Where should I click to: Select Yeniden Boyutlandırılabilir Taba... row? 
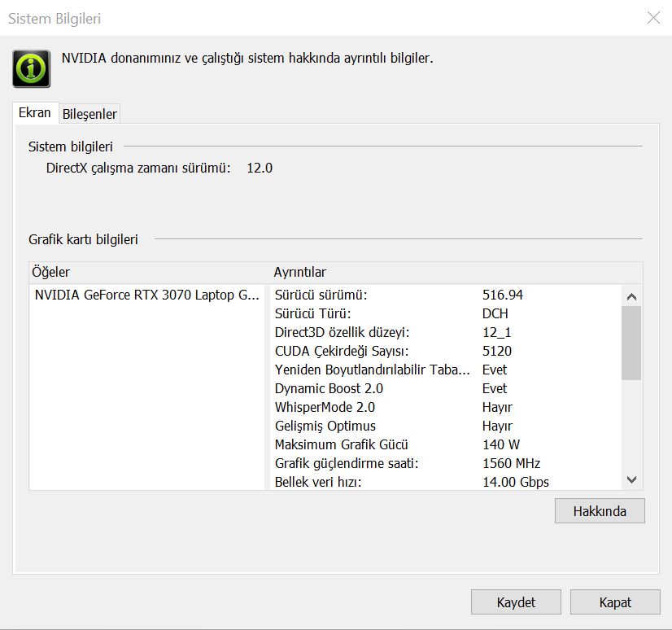446,370
